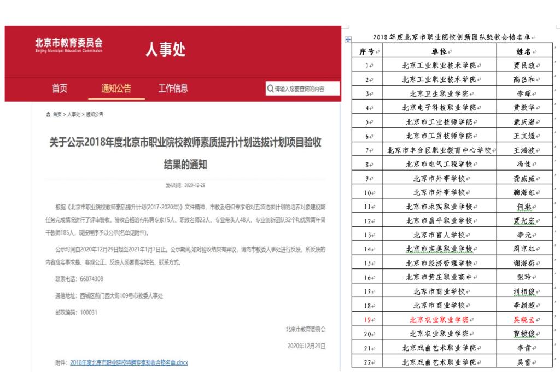
Task: Click the breadcrumb home icon
Action: point(48,115)
